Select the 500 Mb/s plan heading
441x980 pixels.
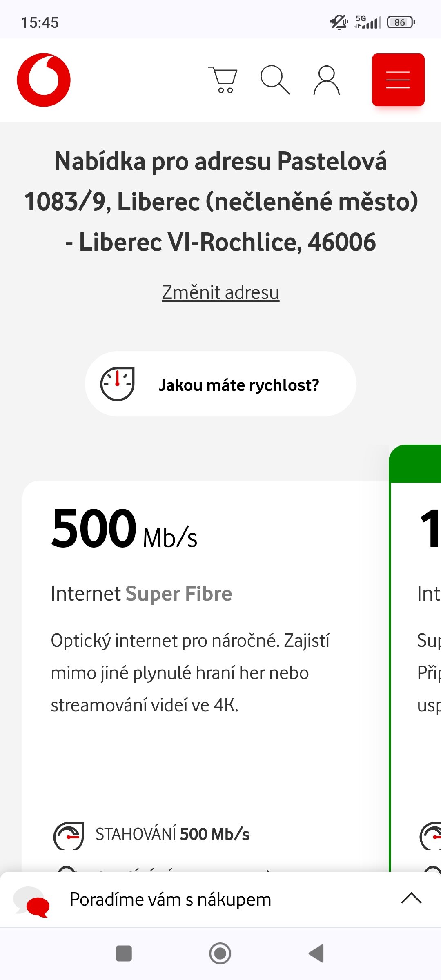click(125, 529)
